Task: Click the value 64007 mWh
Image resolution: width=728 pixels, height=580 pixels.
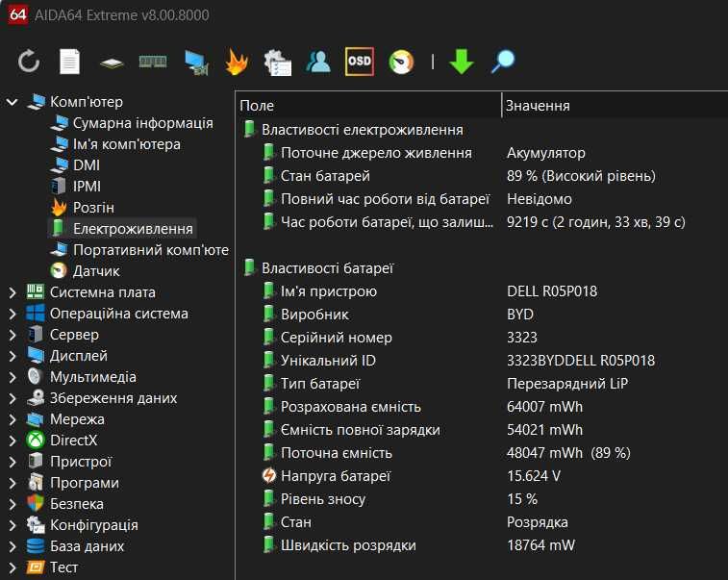Action: (x=544, y=407)
